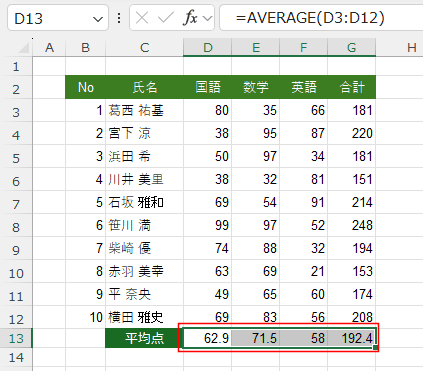Screen dimensions: 423x371
Task: Select 英語 score 21 in row 10
Action: [x=304, y=271]
